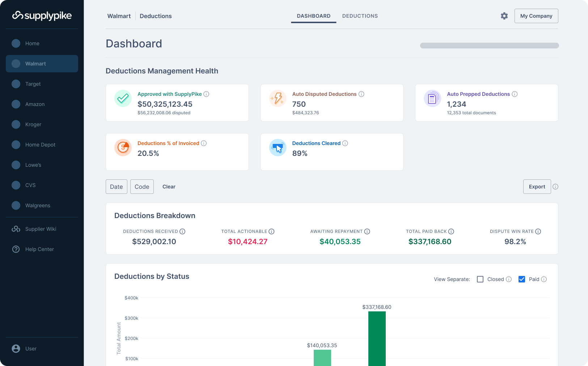Viewport: 588px width, 366px height.
Task: Select Walgreens in the sidebar
Action: coord(42,205)
